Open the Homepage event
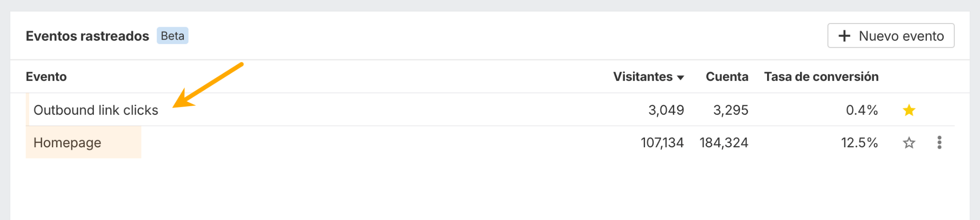 pyautogui.click(x=67, y=143)
